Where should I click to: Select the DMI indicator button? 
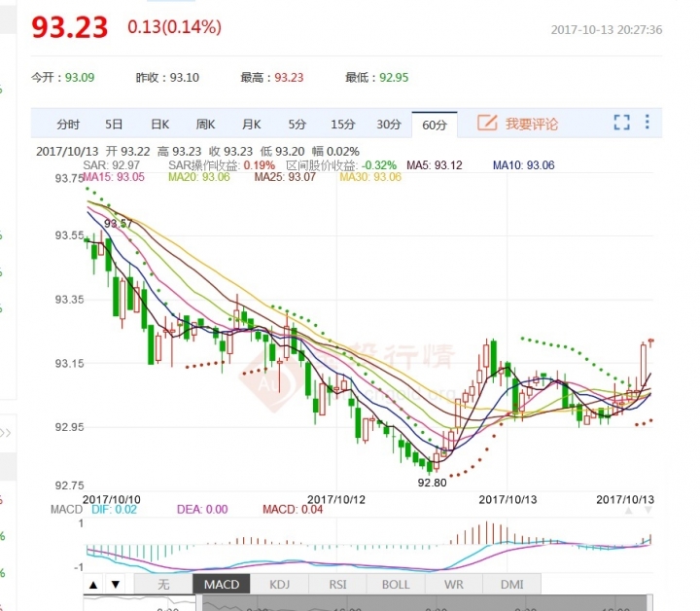(x=511, y=585)
